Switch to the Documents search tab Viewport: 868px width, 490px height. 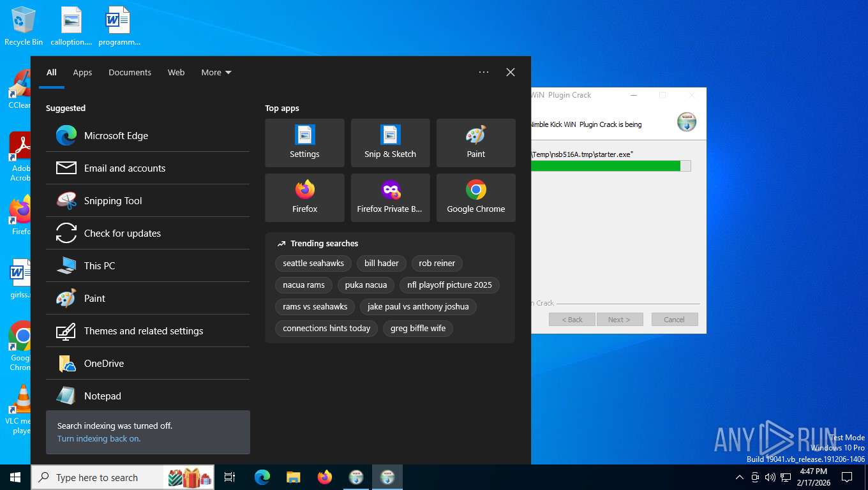(130, 72)
